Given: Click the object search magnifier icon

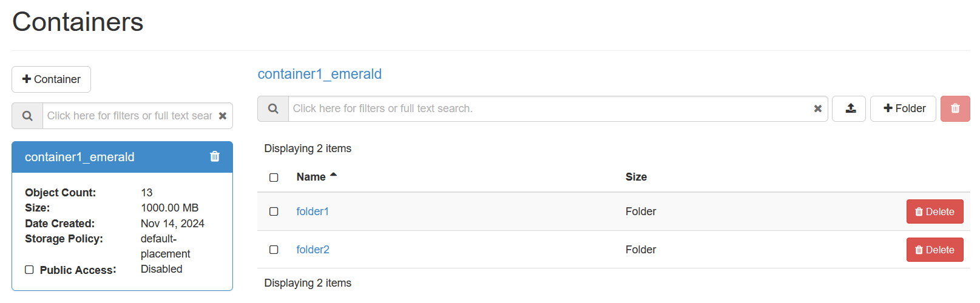Looking at the screenshot, I should click(273, 108).
